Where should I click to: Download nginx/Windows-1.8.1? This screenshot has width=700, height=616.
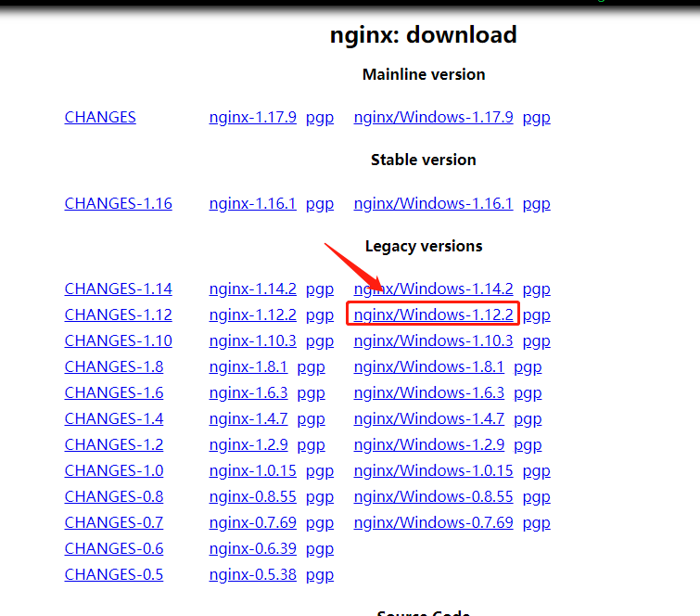429,366
